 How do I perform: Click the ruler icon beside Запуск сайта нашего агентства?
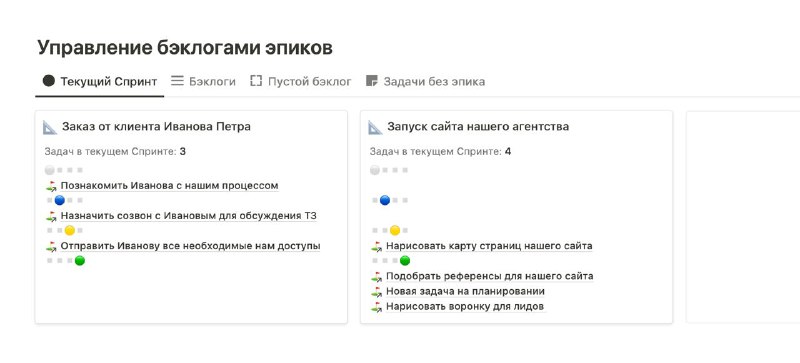pyautogui.click(x=375, y=127)
